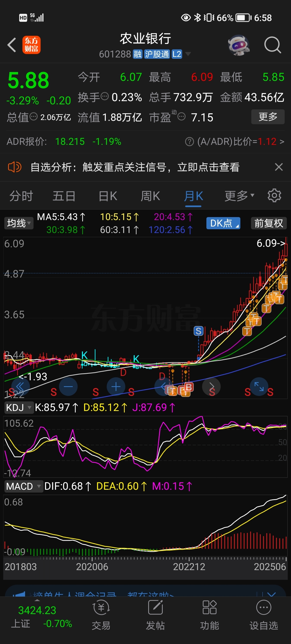Image resolution: width=291 pixels, height=644 pixels.
Task: Go back with the left arrow
Action: [12, 45]
